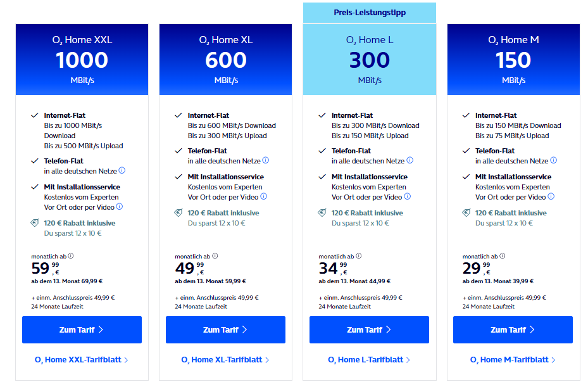The width and height of the screenshot is (588, 389).
Task: Click the Home L 300 MBit/s header
Action: coord(370,60)
